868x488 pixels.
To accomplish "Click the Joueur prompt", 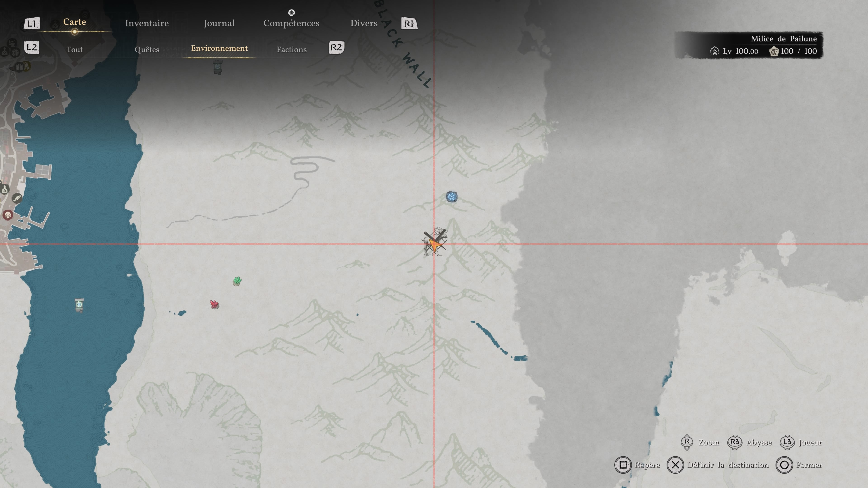I will click(x=801, y=443).
